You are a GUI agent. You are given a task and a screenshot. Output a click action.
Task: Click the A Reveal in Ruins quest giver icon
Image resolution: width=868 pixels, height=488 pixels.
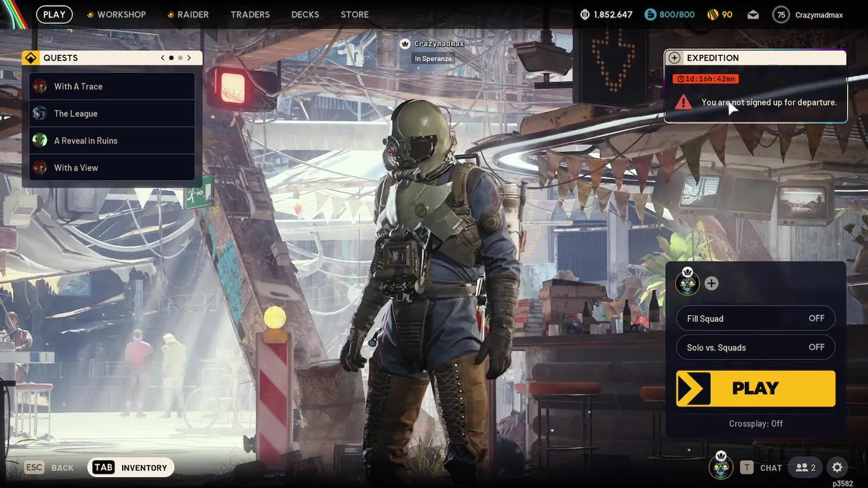pyautogui.click(x=40, y=140)
